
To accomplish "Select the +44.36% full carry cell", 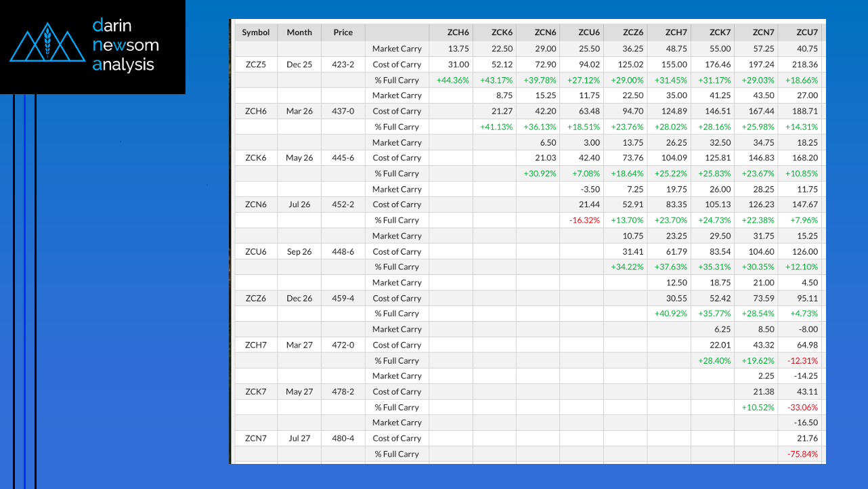I will click(453, 80).
